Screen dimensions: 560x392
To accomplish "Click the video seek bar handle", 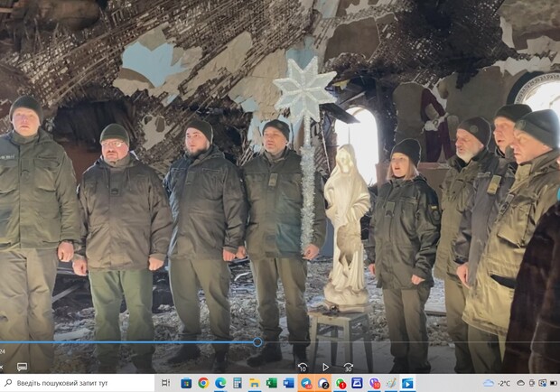I will click(x=257, y=342).
